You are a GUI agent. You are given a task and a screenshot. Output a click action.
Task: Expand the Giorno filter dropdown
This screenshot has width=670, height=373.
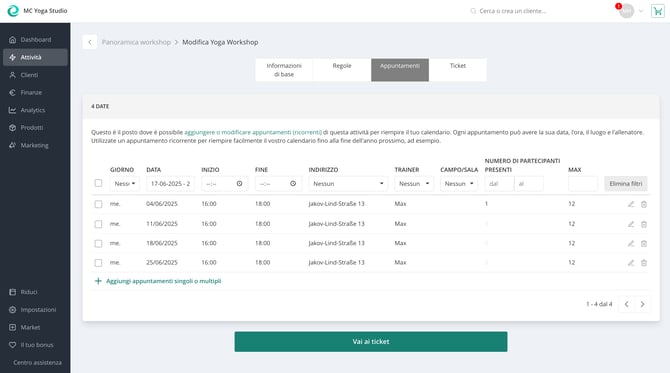124,184
